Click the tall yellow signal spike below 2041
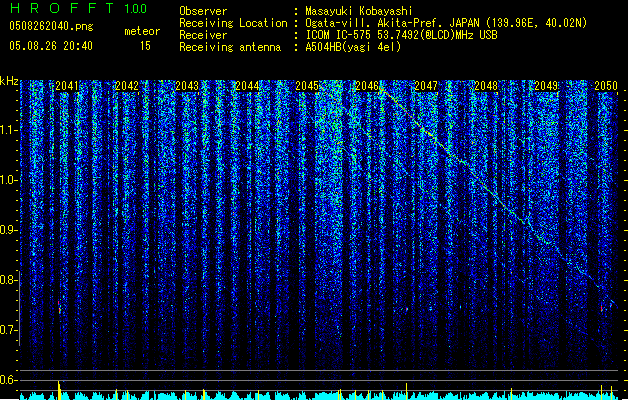The image size is (629, 400). (59, 390)
